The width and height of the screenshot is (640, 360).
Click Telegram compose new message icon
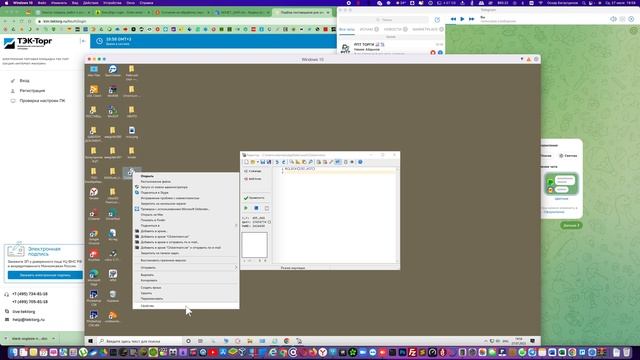[437, 20]
